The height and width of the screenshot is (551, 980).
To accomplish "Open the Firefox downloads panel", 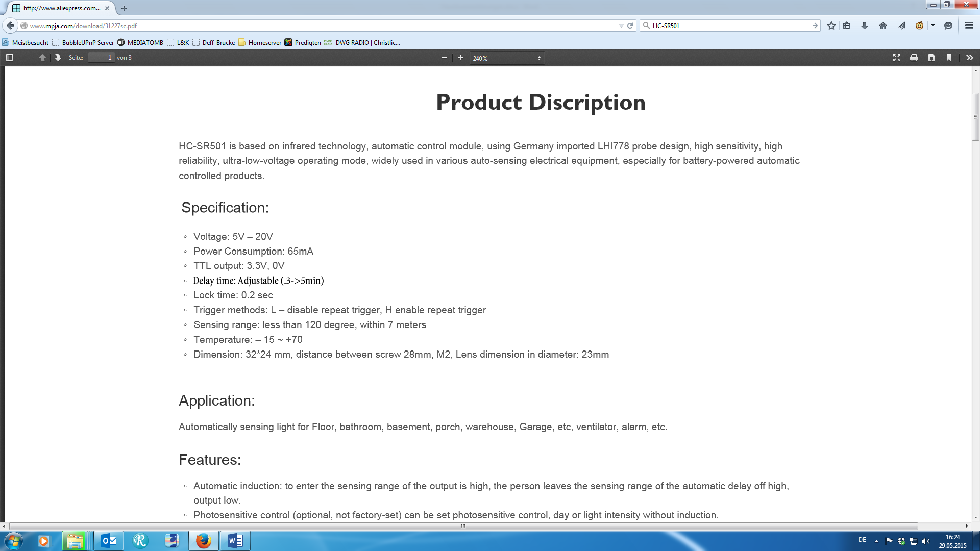I will pyautogui.click(x=865, y=26).
